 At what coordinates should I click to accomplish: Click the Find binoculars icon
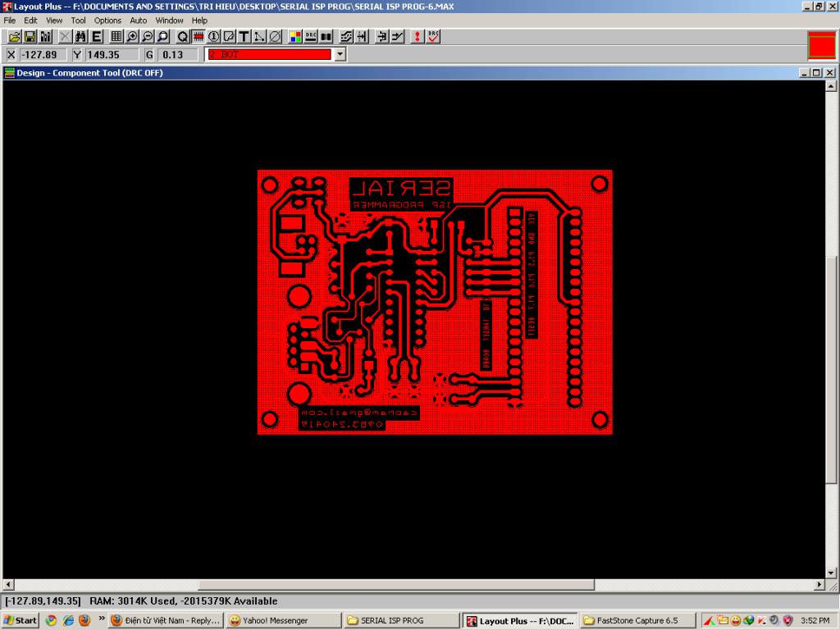(x=80, y=36)
